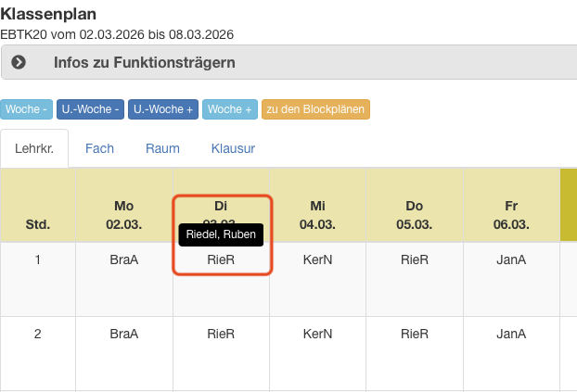Click RieR in Tuesday's first period
The width and height of the screenshot is (577, 392).
click(221, 261)
